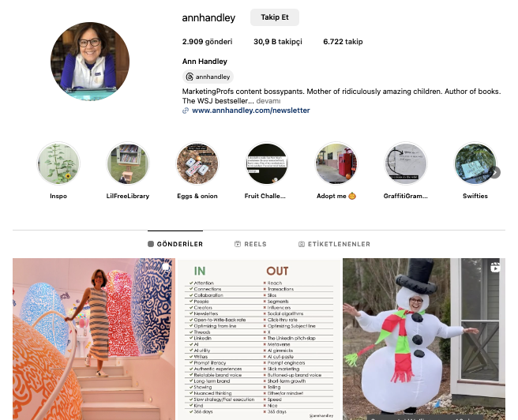Visit the www.annhandley.com/newsletter link
518x420 pixels.
pyautogui.click(x=251, y=111)
